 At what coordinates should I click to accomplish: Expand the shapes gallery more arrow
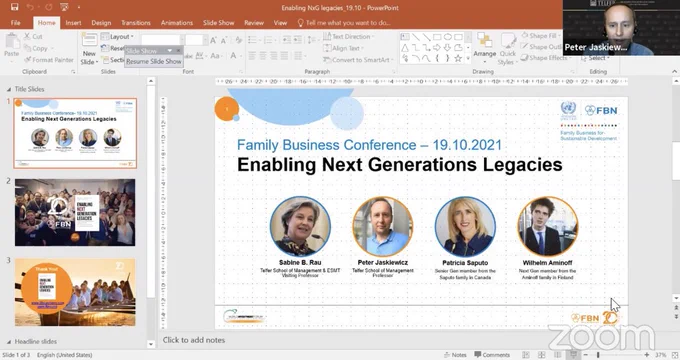pyautogui.click(x=468, y=58)
